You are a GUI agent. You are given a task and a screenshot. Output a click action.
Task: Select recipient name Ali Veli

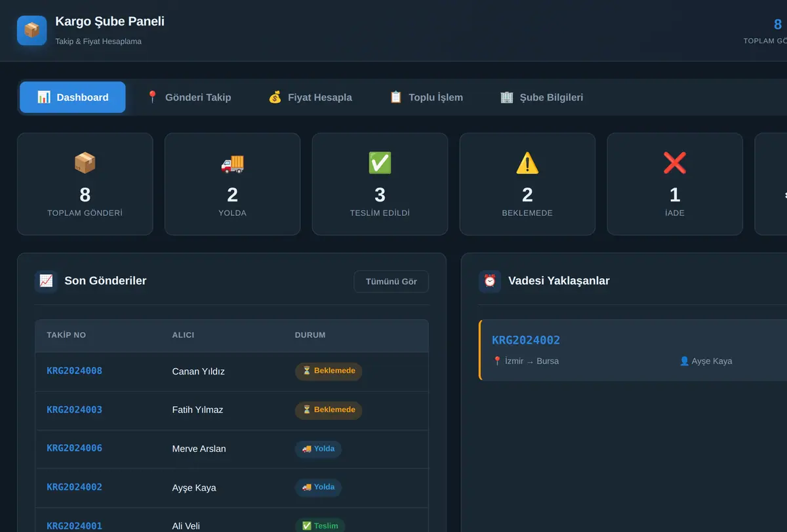click(186, 526)
